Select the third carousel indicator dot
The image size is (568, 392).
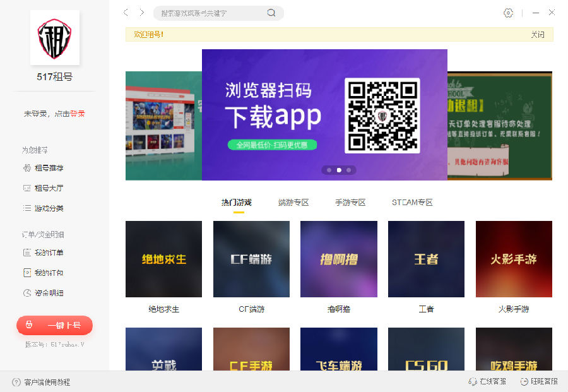tap(349, 170)
